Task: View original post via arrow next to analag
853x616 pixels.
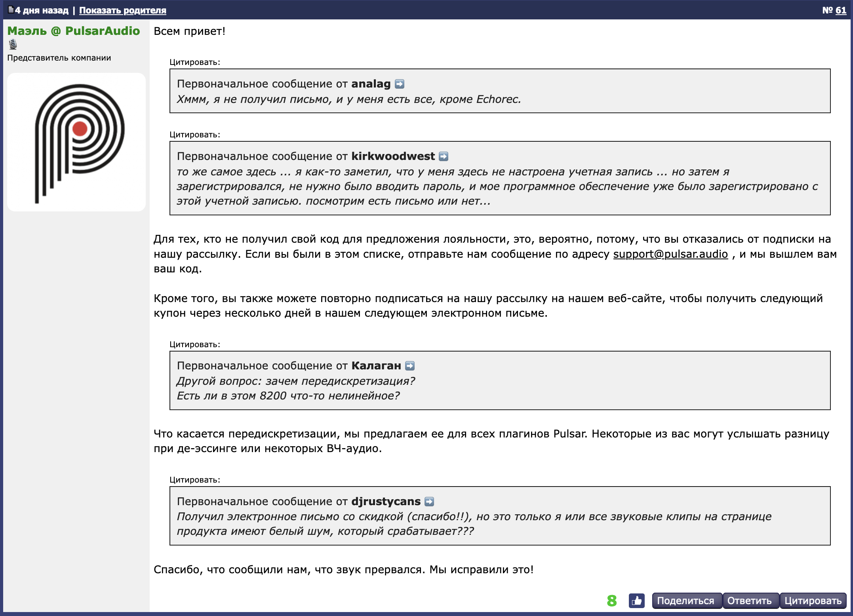Action: click(400, 84)
